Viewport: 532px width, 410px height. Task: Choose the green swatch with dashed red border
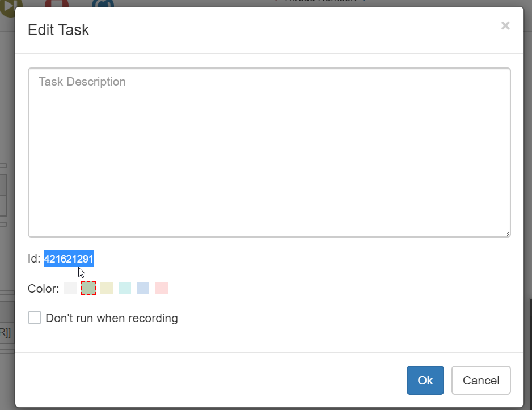(x=88, y=288)
